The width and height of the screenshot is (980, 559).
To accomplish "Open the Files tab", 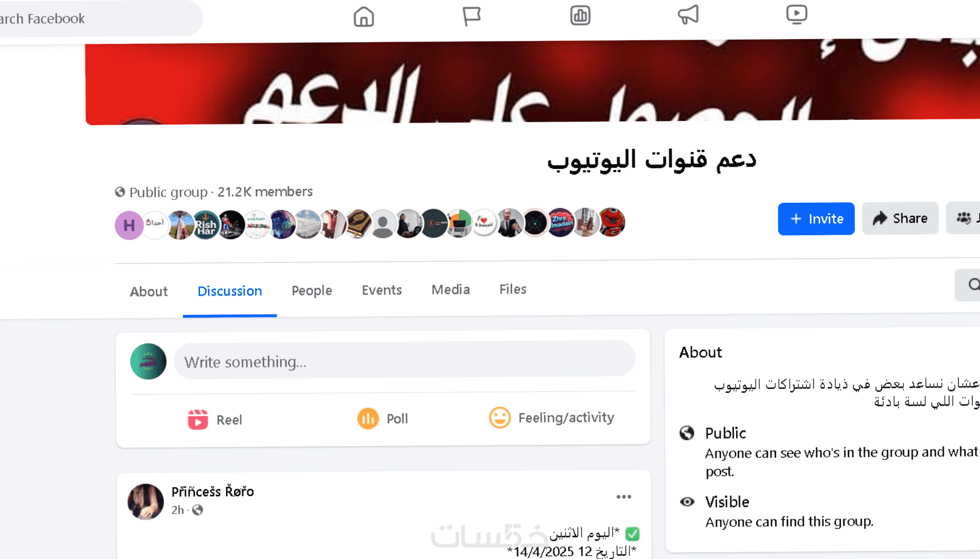I will point(513,289).
